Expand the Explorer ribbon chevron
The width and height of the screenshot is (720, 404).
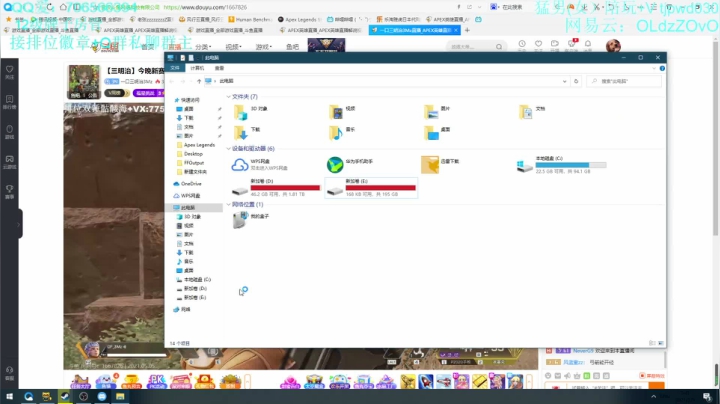654,68
